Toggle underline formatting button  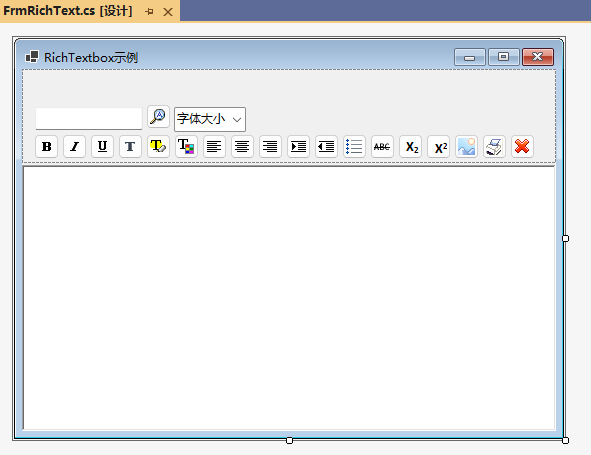coord(102,147)
